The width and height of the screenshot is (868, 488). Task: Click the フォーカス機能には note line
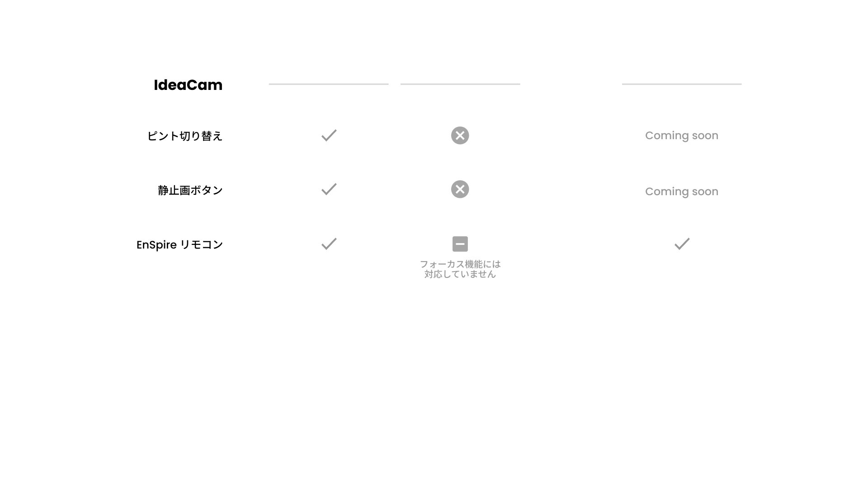pyautogui.click(x=460, y=264)
